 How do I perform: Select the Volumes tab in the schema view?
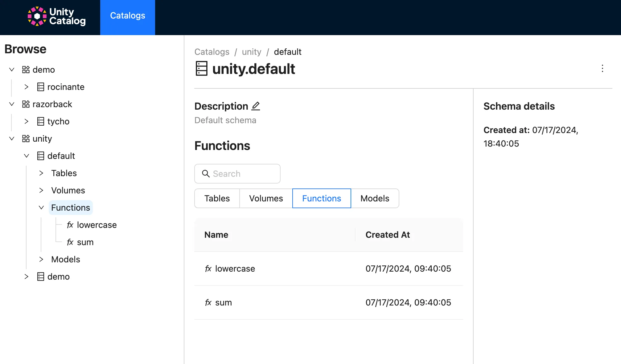pos(265,198)
